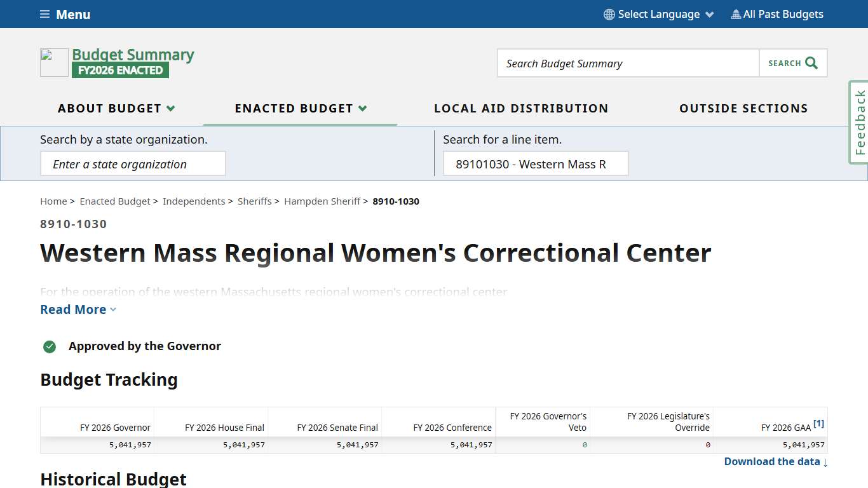Navigate to the Hampden Sheriff breadcrumb
The height and width of the screenshot is (488, 868).
point(322,201)
